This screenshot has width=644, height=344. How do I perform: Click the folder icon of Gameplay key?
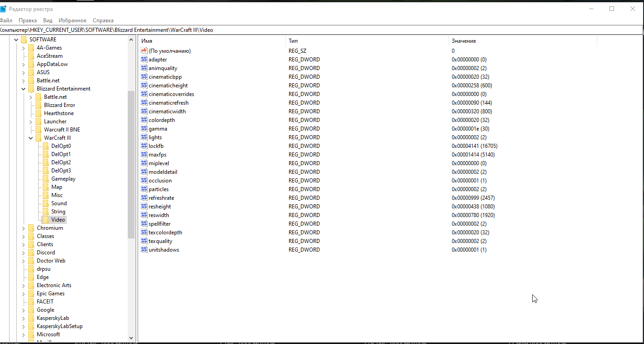point(45,179)
